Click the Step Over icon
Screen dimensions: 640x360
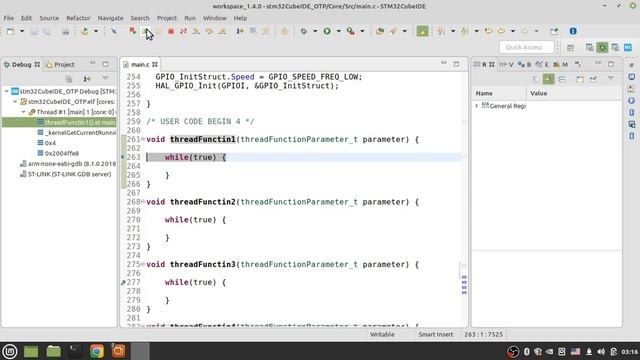pos(209,31)
